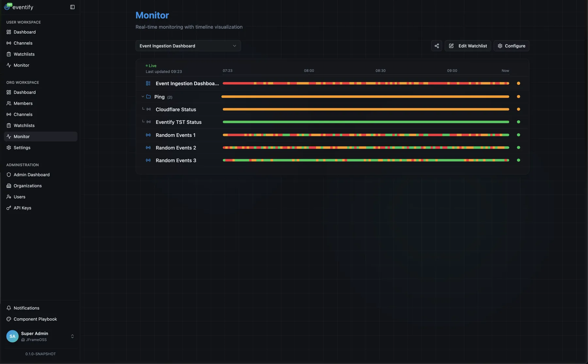588x364 pixels.
Task: Click the Random Events 2 status dot
Action: click(518, 148)
